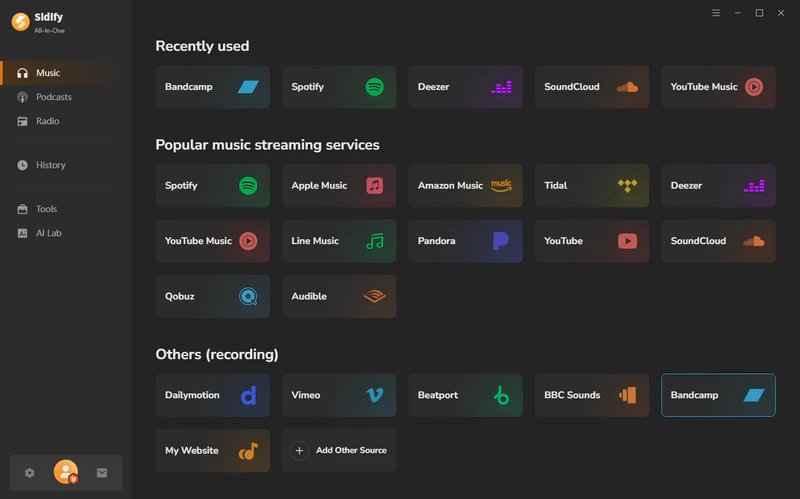The height and width of the screenshot is (499, 800).
Task: Click the Dailymotion d icon
Action: (248, 395)
